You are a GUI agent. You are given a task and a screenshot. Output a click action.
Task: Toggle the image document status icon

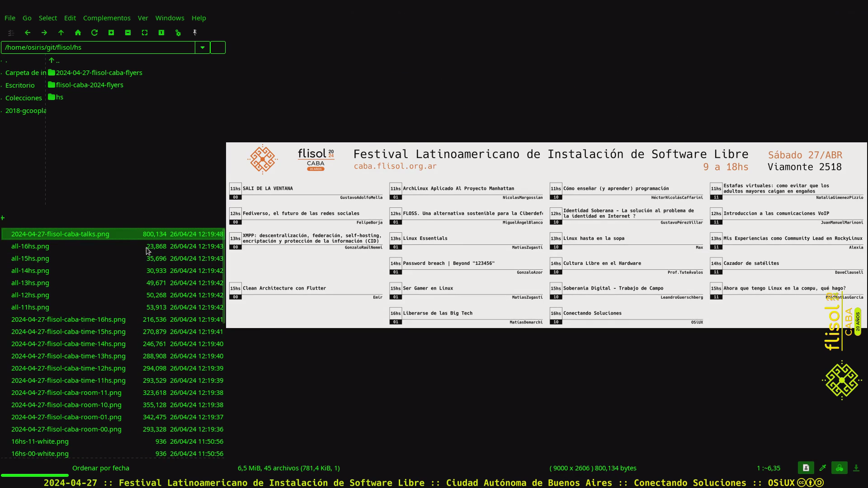(806, 468)
